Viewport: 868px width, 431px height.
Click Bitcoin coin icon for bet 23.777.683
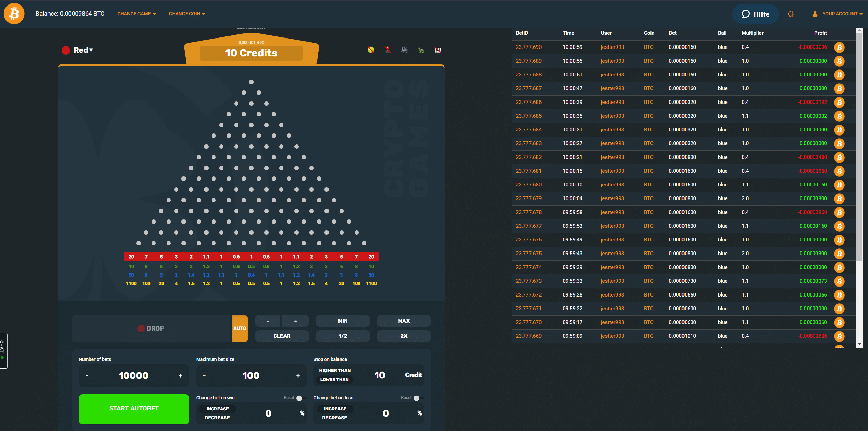point(839,143)
